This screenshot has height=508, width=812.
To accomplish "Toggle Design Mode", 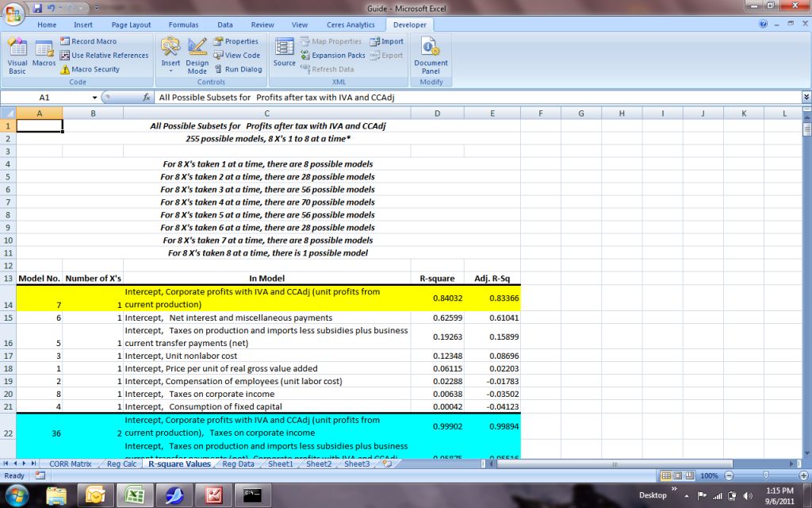I will pyautogui.click(x=197, y=56).
